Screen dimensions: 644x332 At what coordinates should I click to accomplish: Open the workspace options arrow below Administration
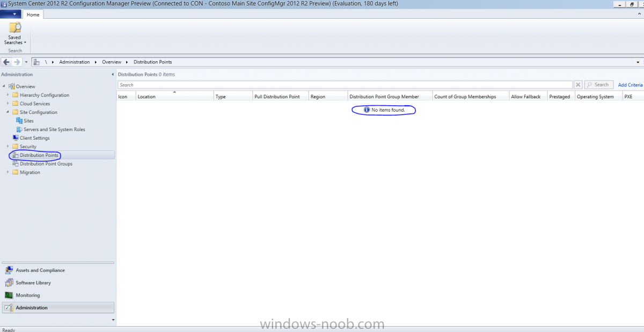coord(112,320)
